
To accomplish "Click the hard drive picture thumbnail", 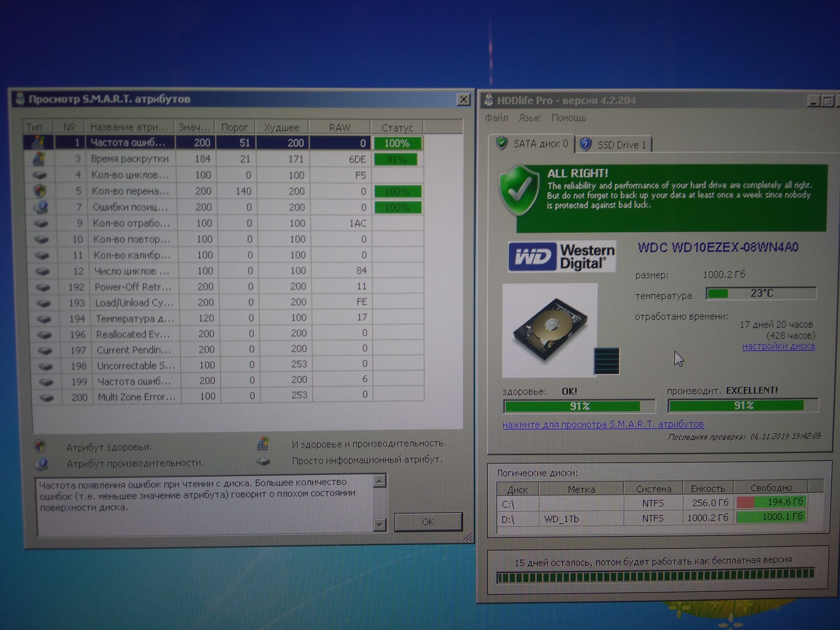I will tap(549, 330).
